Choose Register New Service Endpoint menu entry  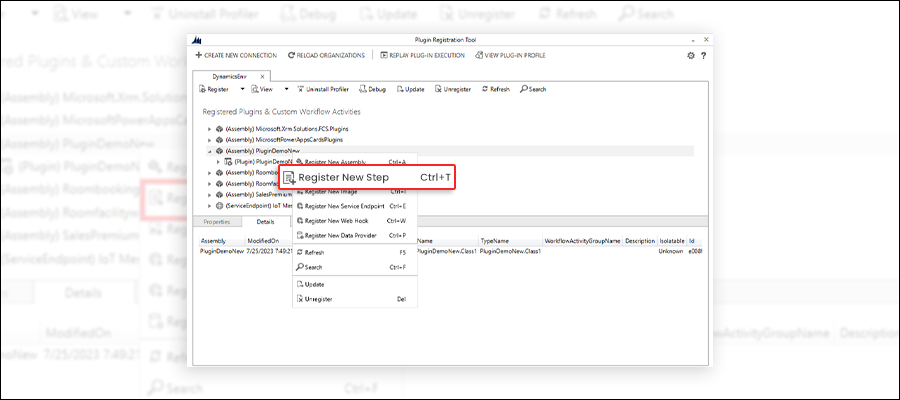coord(355,205)
